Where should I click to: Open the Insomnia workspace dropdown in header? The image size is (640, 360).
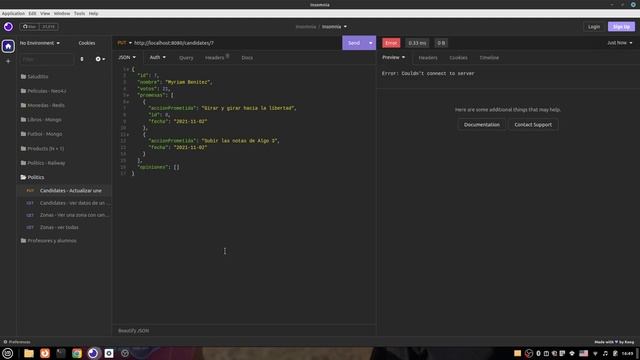[334, 27]
